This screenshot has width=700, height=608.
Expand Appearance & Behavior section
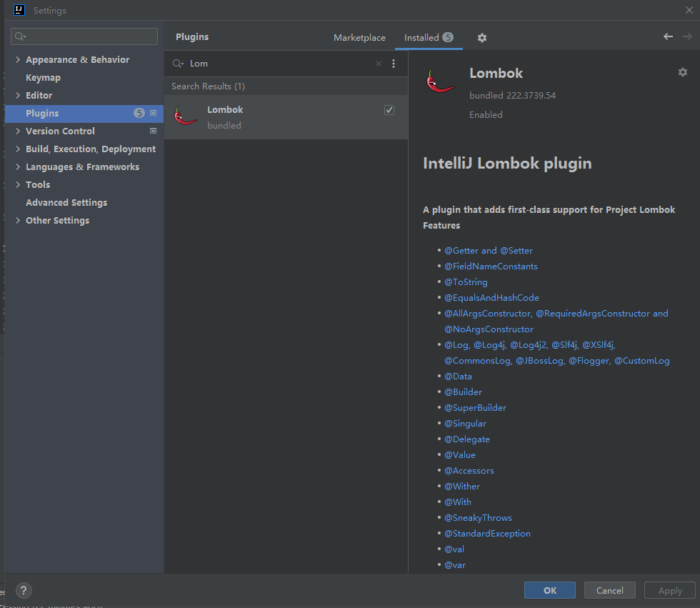point(18,59)
